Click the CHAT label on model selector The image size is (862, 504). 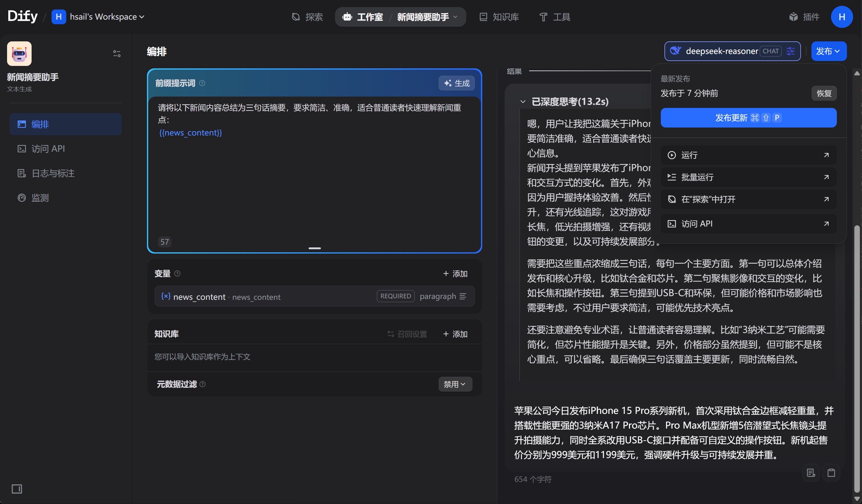click(771, 51)
